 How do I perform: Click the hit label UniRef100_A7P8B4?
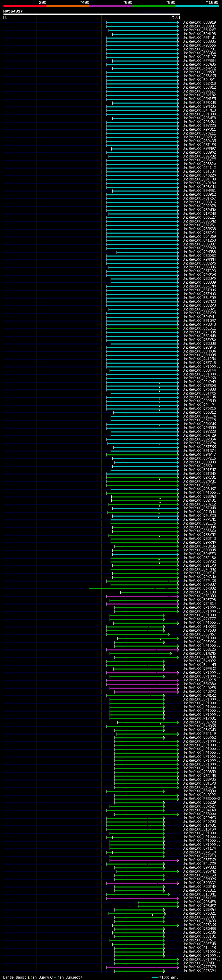pyautogui.click(x=199, y=60)
